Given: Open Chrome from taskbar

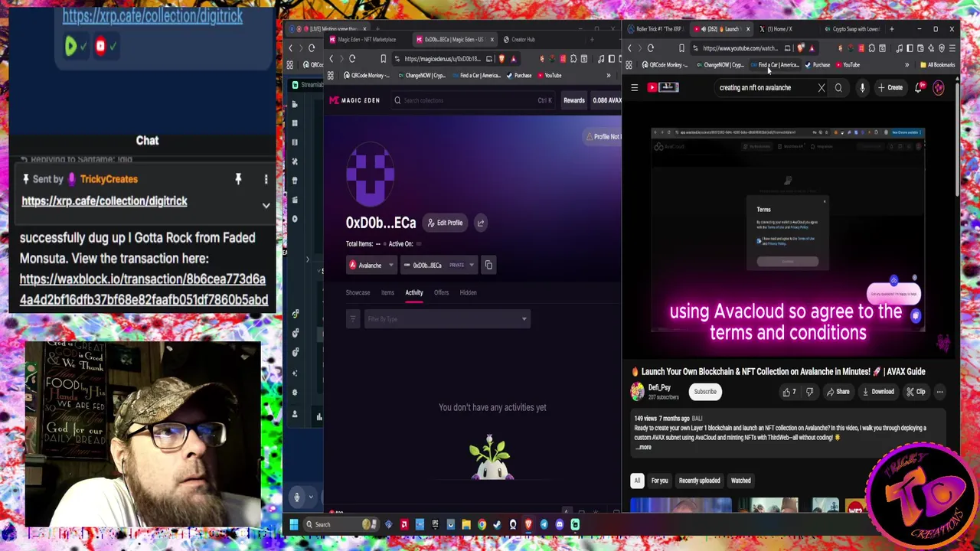Looking at the screenshot, I should click(482, 524).
